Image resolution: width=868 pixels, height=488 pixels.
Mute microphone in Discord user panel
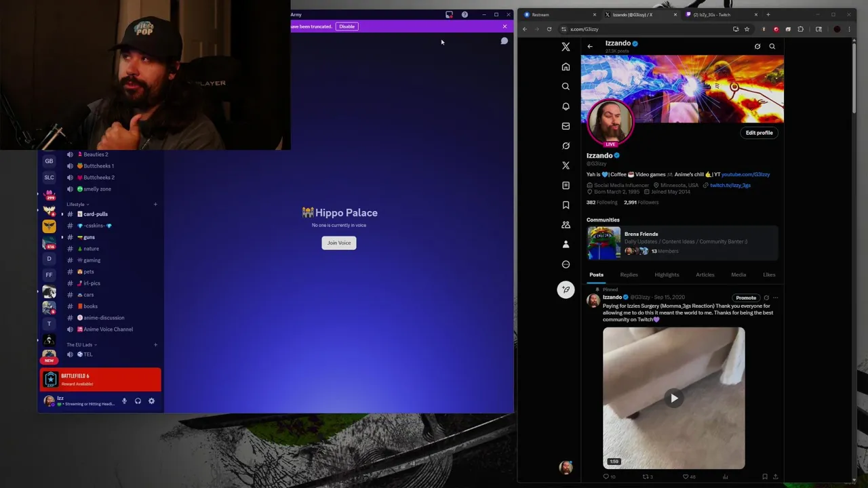tap(124, 401)
